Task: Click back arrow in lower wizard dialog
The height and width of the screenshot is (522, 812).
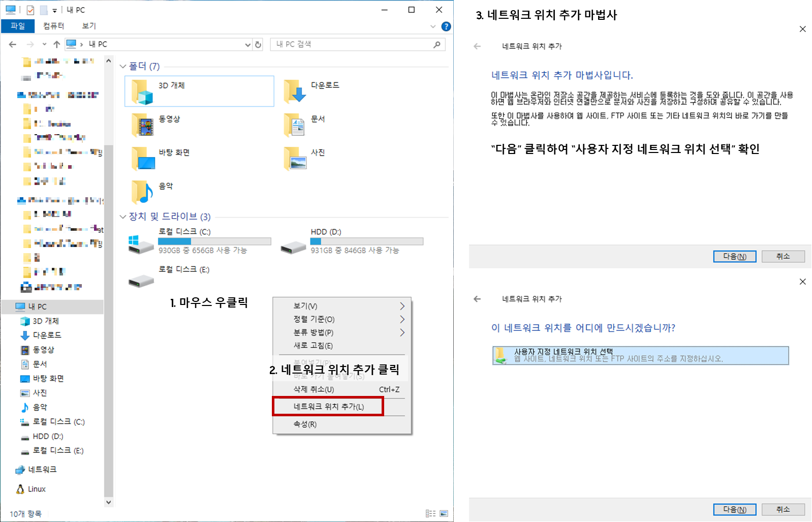Action: point(477,299)
